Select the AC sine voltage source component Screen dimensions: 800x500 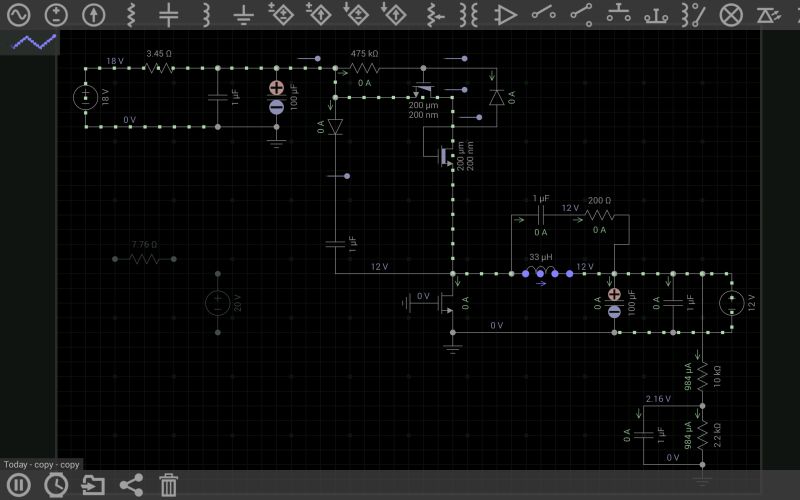[18, 14]
